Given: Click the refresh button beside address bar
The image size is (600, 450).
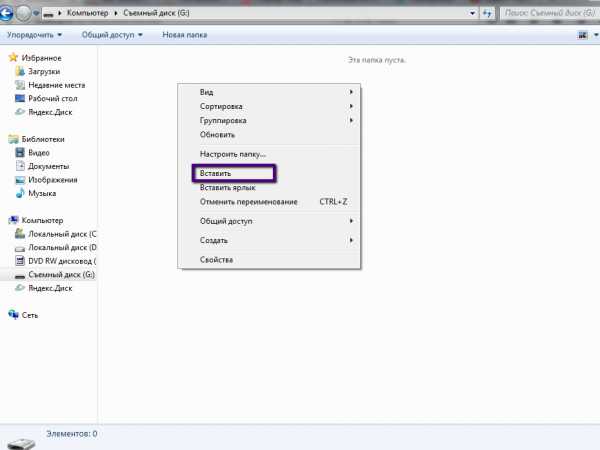Looking at the screenshot, I should [x=487, y=13].
